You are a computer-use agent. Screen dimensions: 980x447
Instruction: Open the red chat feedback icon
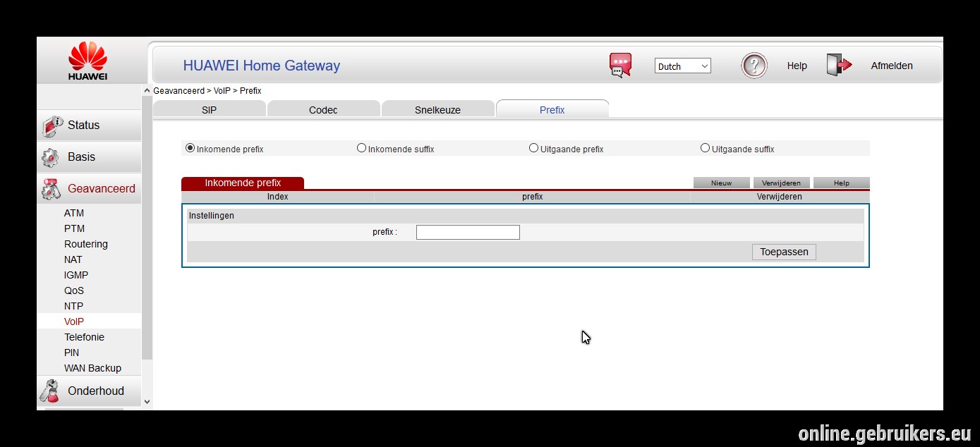click(621, 66)
